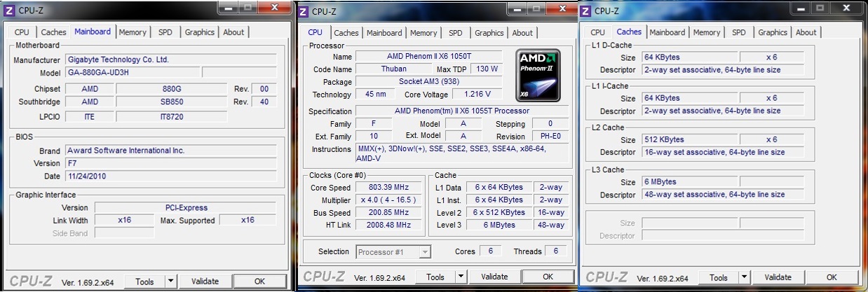Switch to Caches tab in the middle CPU window
This screenshot has height=292, width=868.
346,33
